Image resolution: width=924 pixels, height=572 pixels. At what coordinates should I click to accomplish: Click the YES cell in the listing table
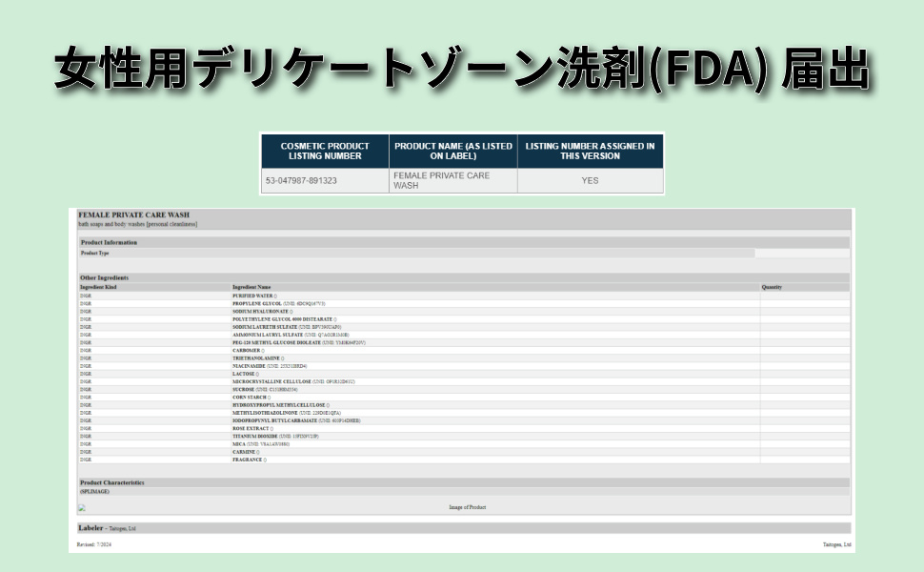(590, 180)
